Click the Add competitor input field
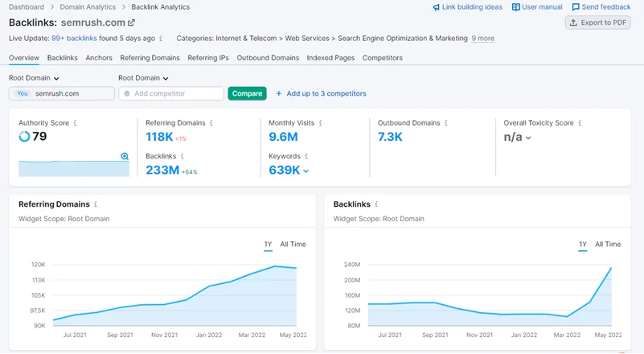The height and width of the screenshot is (354, 644). point(170,93)
